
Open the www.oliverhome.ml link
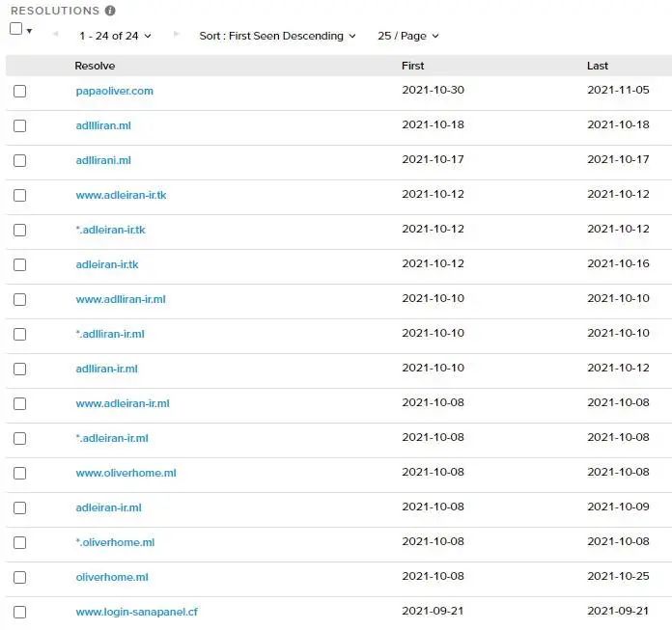[126, 473]
